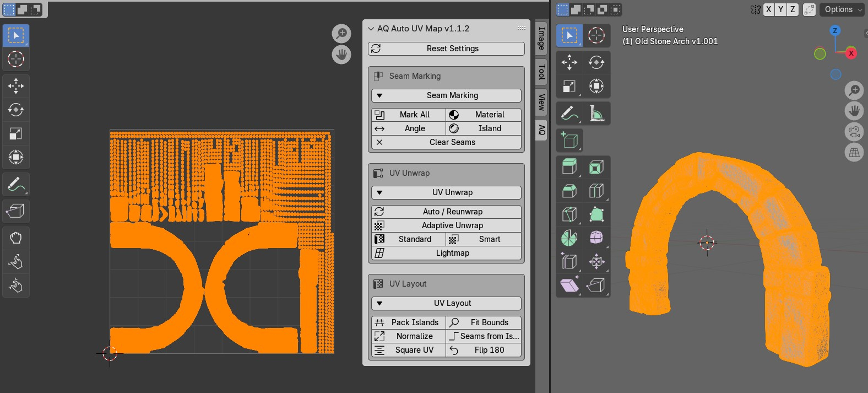The height and width of the screenshot is (393, 868).
Task: Open the Tool sidebar tab
Action: point(541,72)
